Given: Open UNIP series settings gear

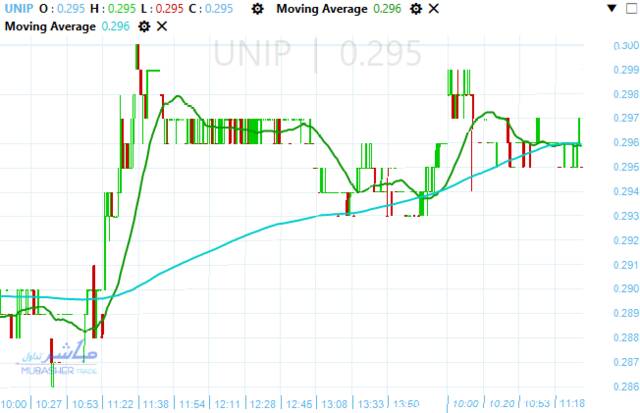Looking at the screenshot, I should (x=258, y=9).
